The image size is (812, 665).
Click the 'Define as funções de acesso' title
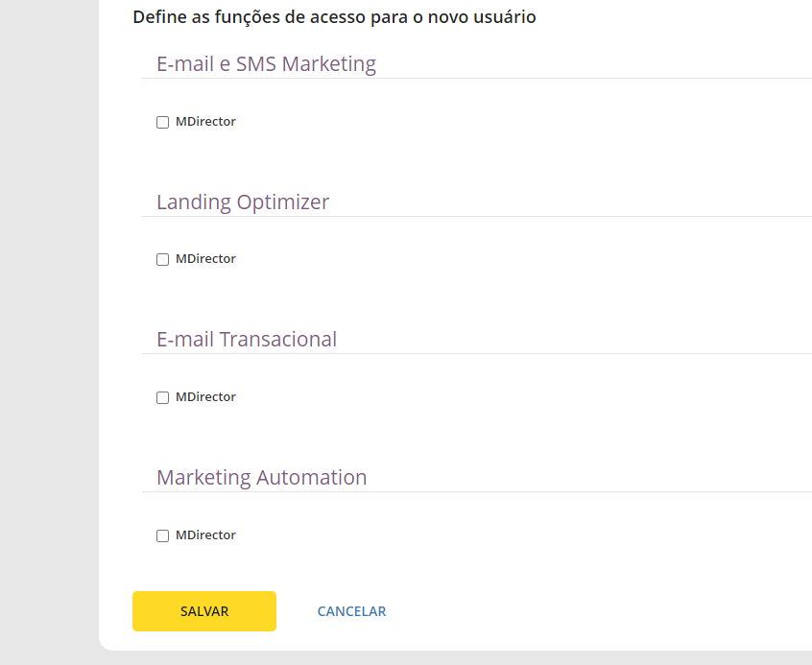pos(334,17)
